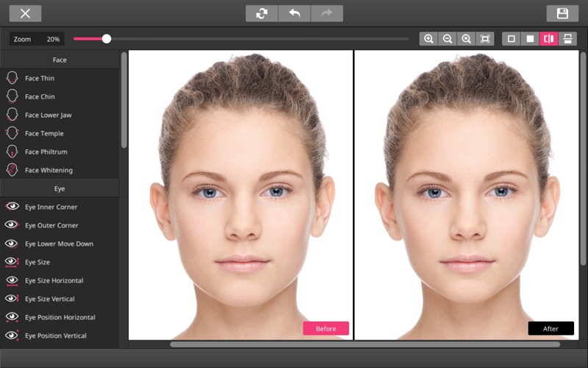Select the Eye Position Horizontal label
This screenshot has width=588, height=368.
click(x=60, y=317)
